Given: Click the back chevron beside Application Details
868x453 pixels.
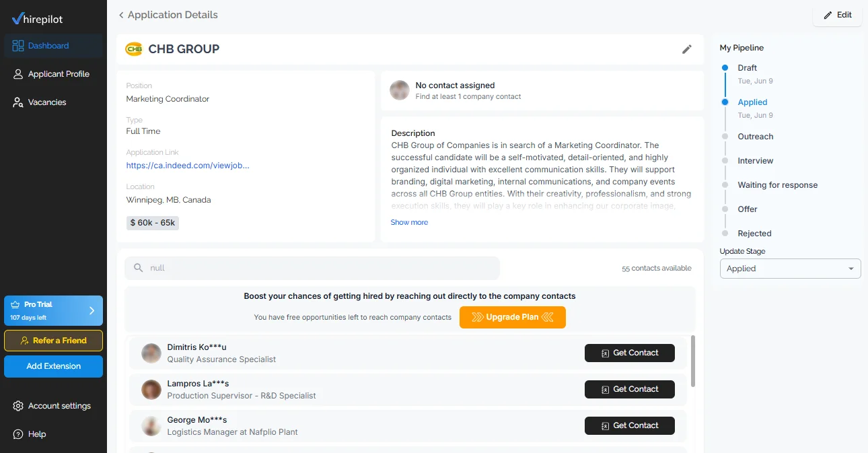Looking at the screenshot, I should point(121,15).
